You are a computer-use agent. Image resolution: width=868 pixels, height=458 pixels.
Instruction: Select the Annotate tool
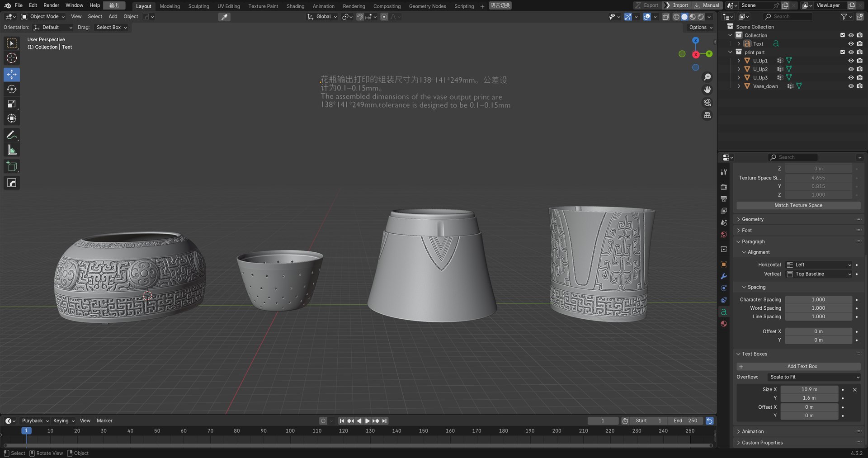pos(12,135)
